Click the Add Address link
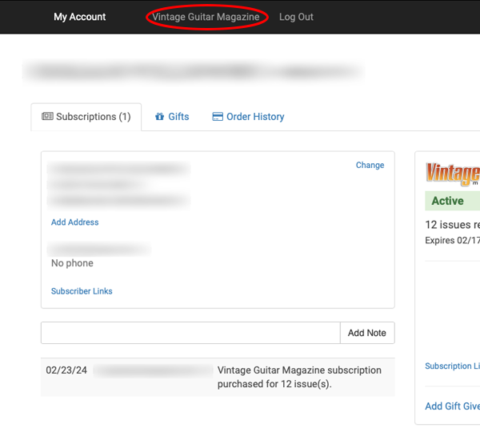The width and height of the screenshot is (480, 448). pyautogui.click(x=74, y=222)
